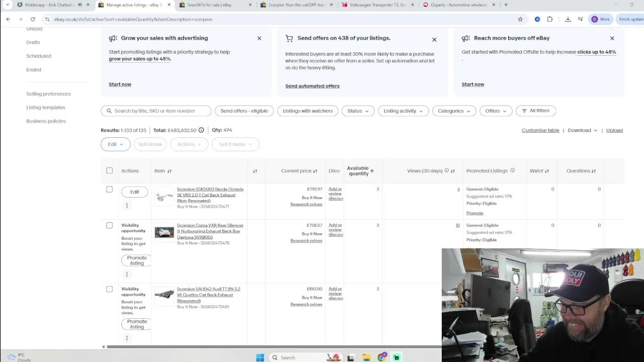Open the tab search chevron in browser

click(x=8, y=5)
